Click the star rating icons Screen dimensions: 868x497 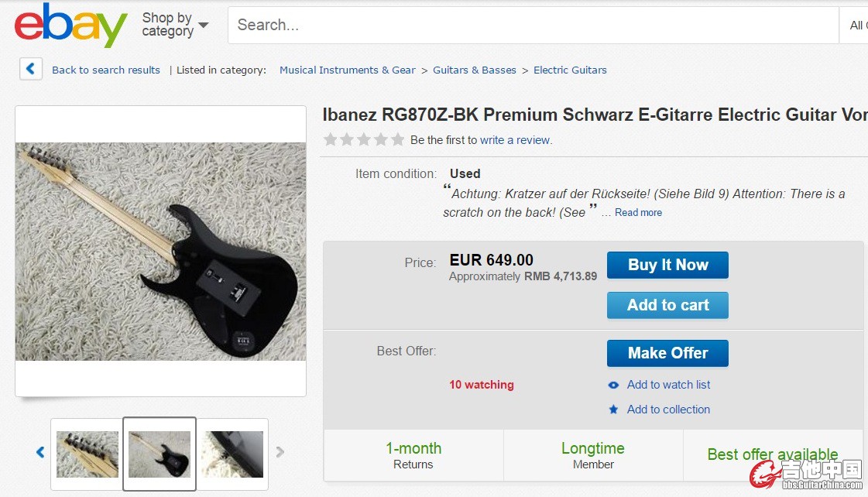(364, 140)
